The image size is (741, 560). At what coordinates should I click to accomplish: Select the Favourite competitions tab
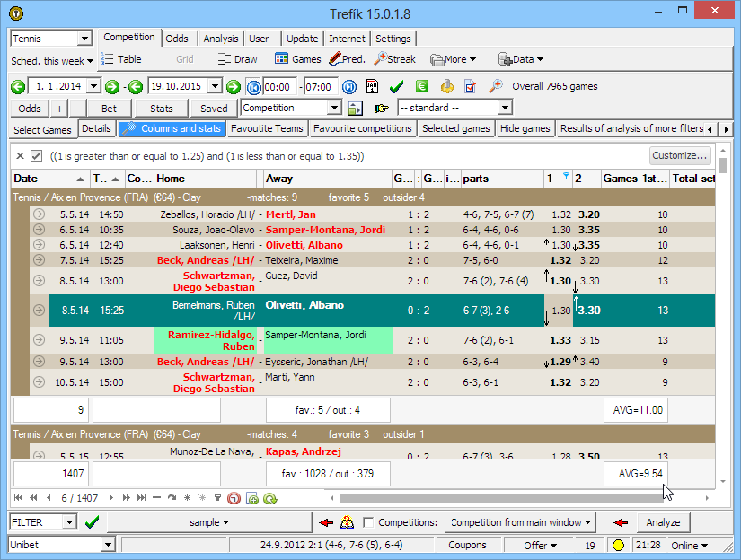[x=363, y=129]
